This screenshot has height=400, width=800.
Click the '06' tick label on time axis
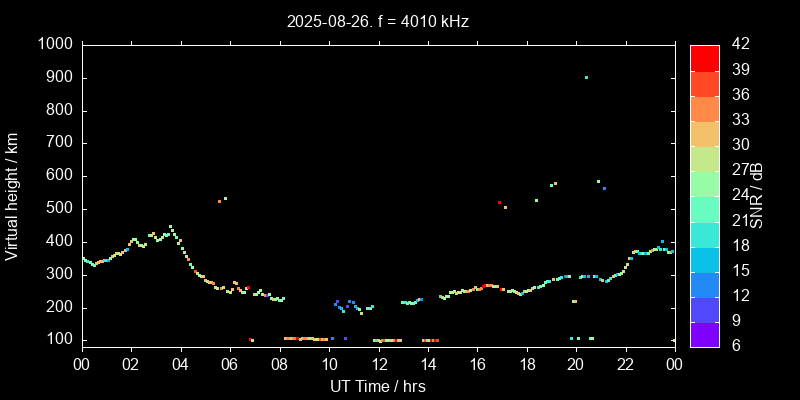230,365
